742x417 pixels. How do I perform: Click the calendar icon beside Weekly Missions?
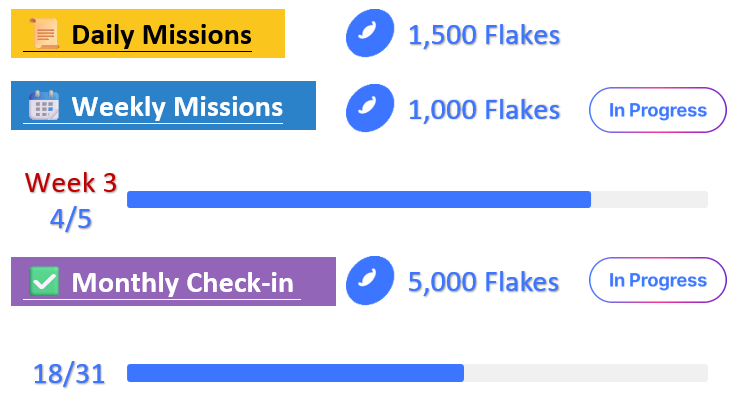[x=44, y=105]
